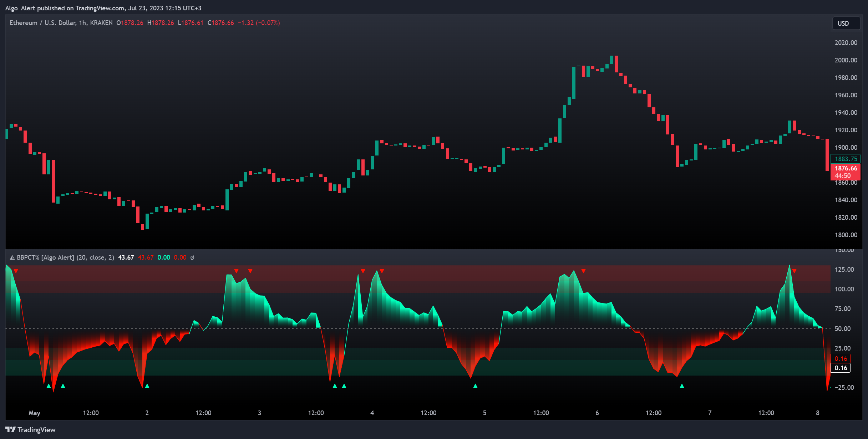Click the 1800.00 price axis label
The width and height of the screenshot is (868, 439).
(846, 235)
